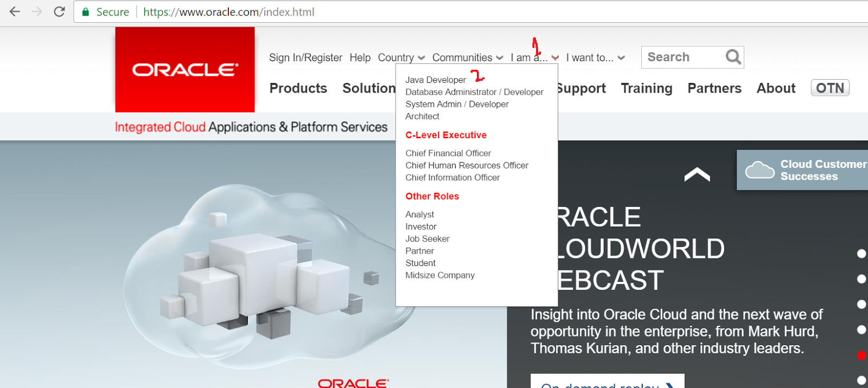Viewport: 868px width, 388px height.
Task: Select Analyst role
Action: pyautogui.click(x=419, y=215)
